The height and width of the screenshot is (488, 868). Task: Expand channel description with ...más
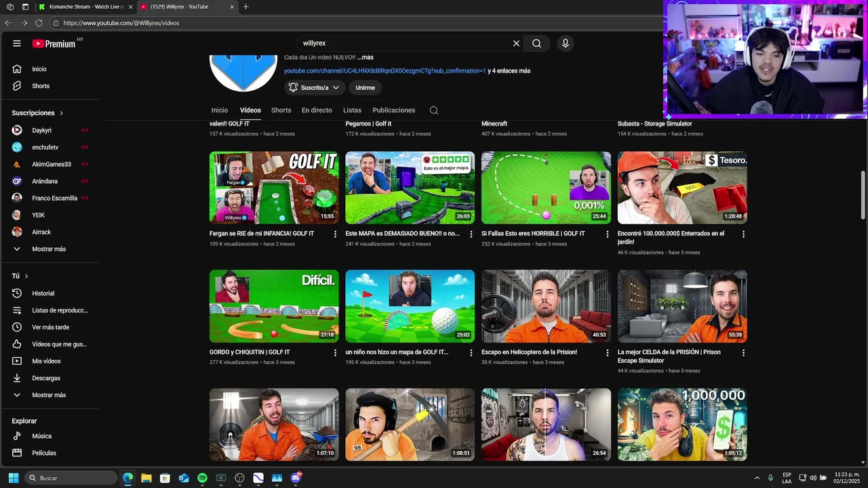click(x=365, y=57)
